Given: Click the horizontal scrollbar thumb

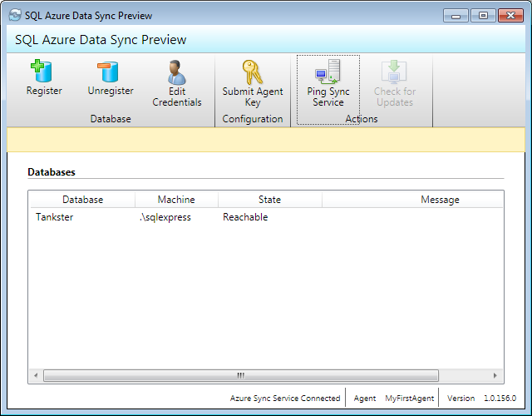Looking at the screenshot, I should point(239,375).
